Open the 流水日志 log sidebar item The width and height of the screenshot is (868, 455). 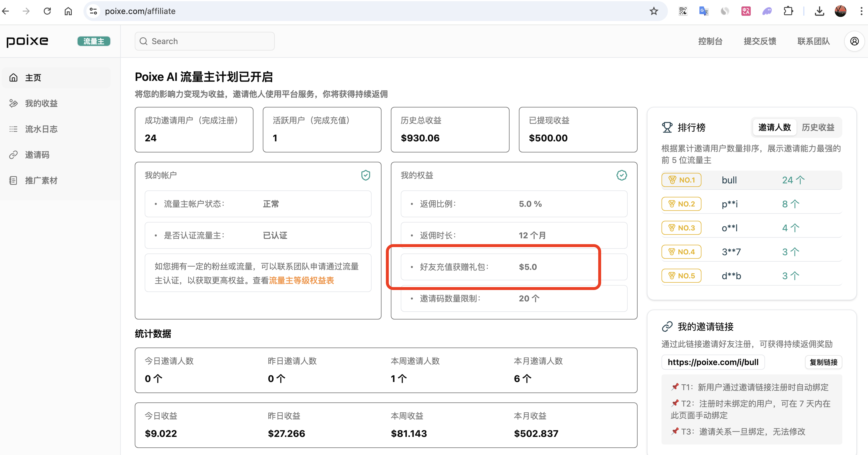point(41,129)
